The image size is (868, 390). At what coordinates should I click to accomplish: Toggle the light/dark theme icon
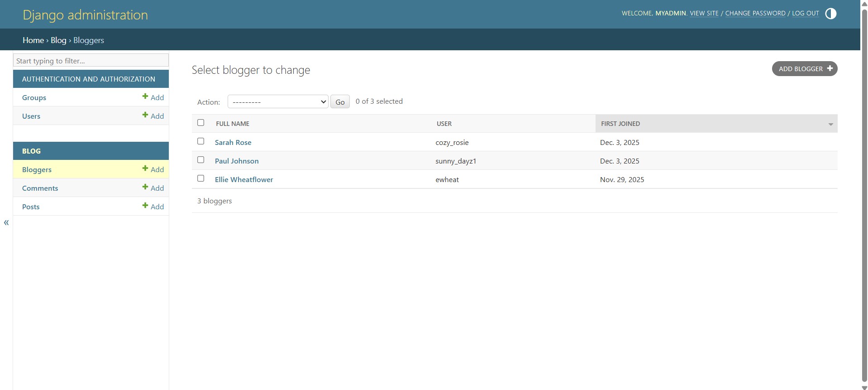click(830, 14)
